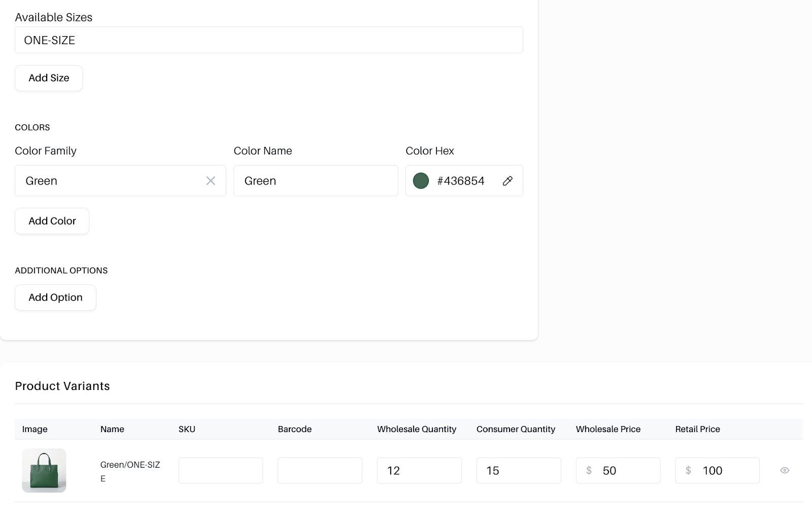Click the #436854 hex value field
812x520 pixels.
460,181
